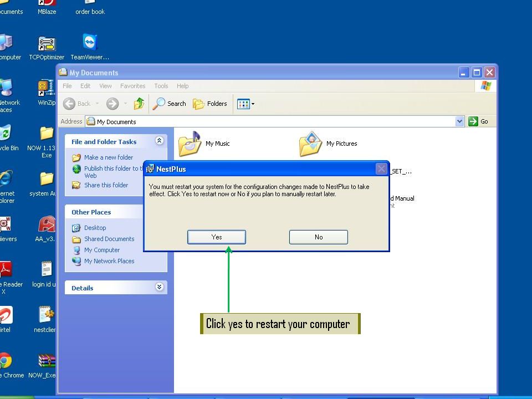The width and height of the screenshot is (532, 399).
Task: Open the Tools menu
Action: [x=161, y=86]
